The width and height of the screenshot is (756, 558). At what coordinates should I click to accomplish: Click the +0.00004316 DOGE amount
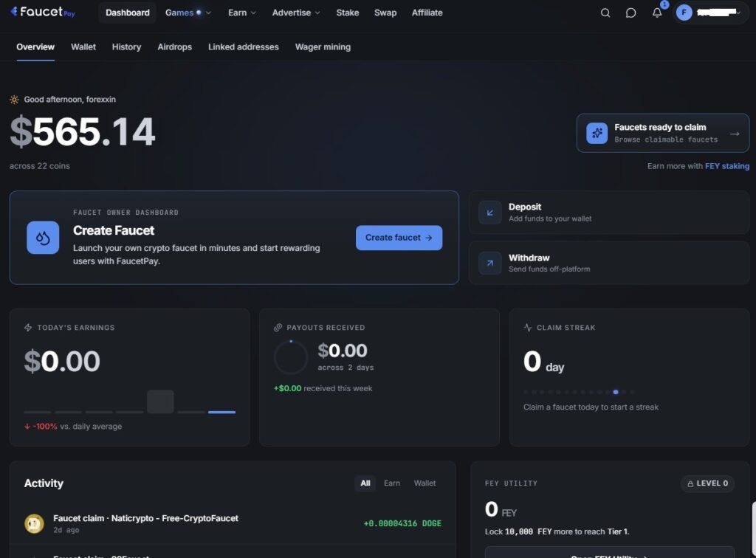402,523
